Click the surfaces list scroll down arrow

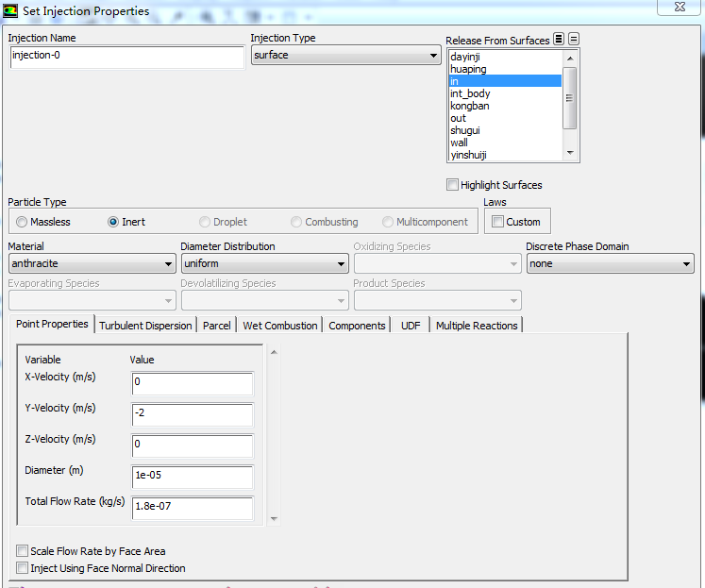(570, 153)
